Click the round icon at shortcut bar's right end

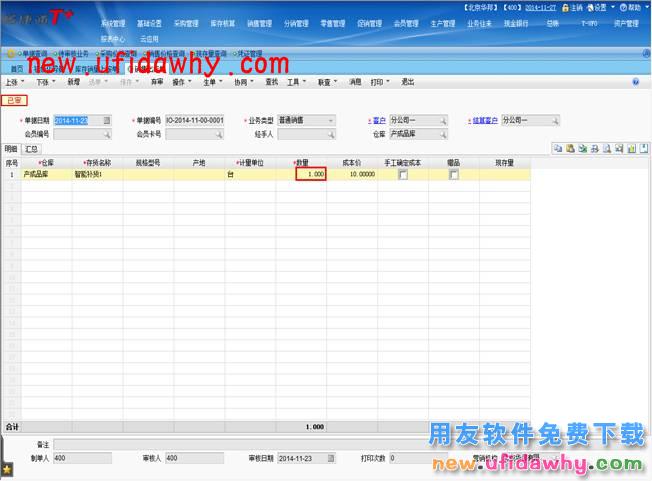(647, 53)
